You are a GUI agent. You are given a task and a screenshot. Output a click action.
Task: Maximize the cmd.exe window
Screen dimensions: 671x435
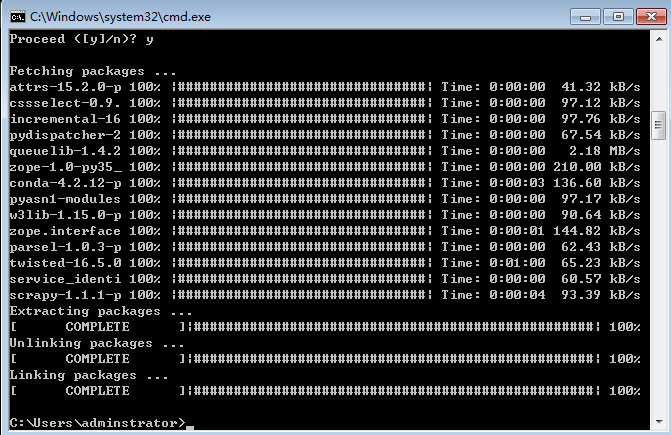click(x=618, y=17)
